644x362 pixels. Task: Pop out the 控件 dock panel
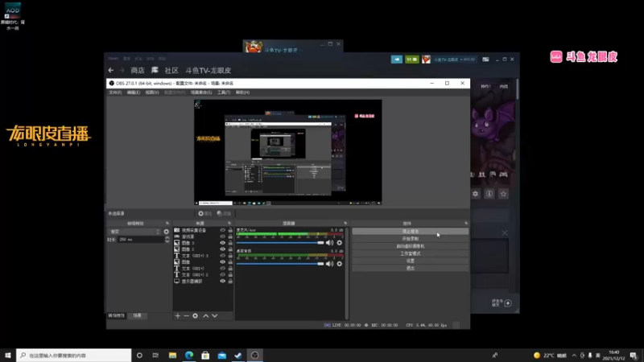point(466,224)
